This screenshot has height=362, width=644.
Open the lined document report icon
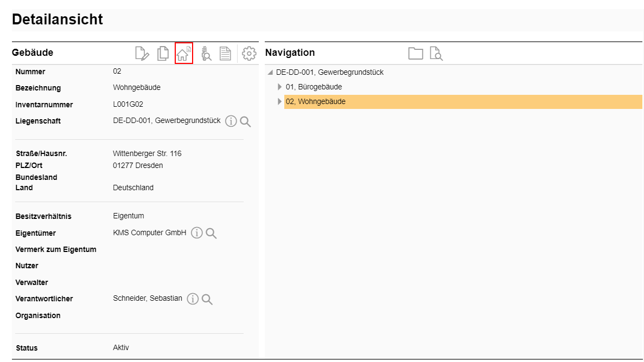point(225,53)
